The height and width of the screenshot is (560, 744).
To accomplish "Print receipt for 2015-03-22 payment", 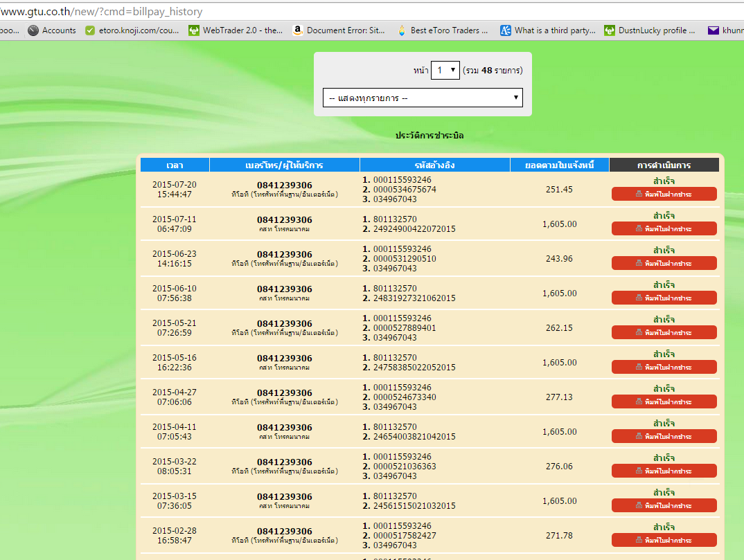I will [664, 471].
